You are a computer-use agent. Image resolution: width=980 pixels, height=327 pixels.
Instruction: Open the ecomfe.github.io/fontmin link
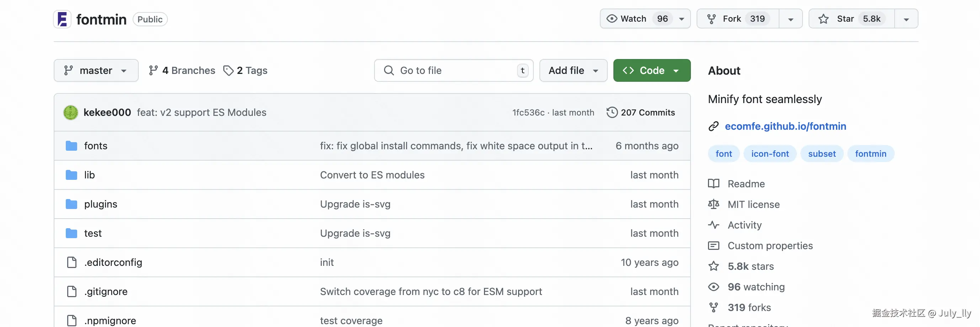point(785,126)
